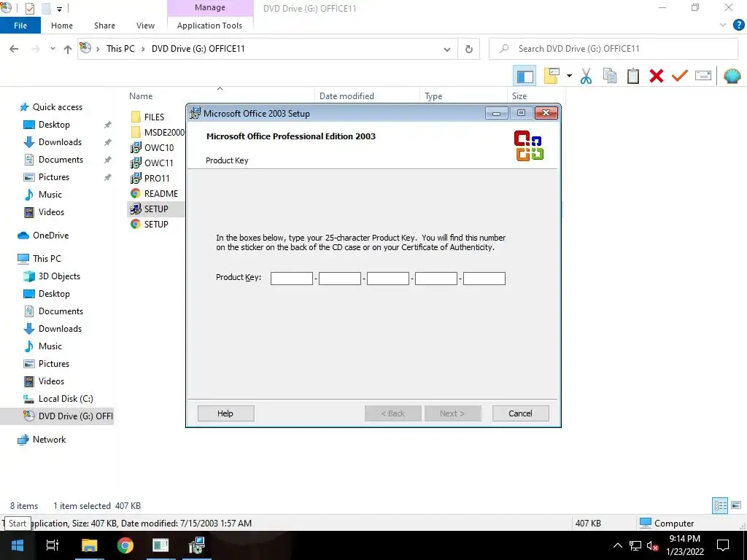Click the Help button in Setup
This screenshot has width=747, height=560.
[226, 413]
